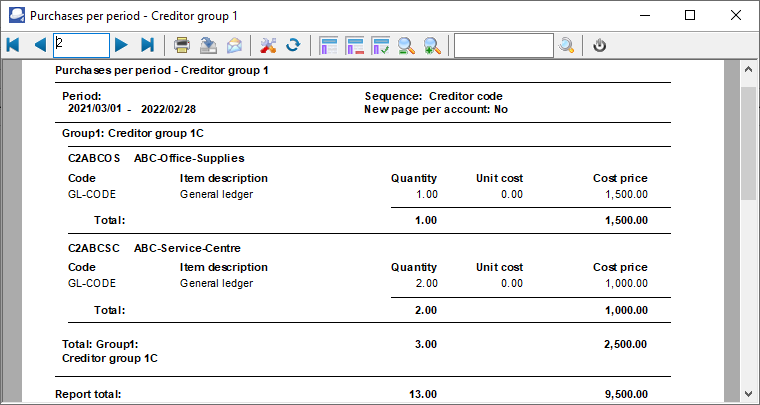This screenshot has width=760, height=405.
Task: Close the report with power icon
Action: tap(600, 46)
